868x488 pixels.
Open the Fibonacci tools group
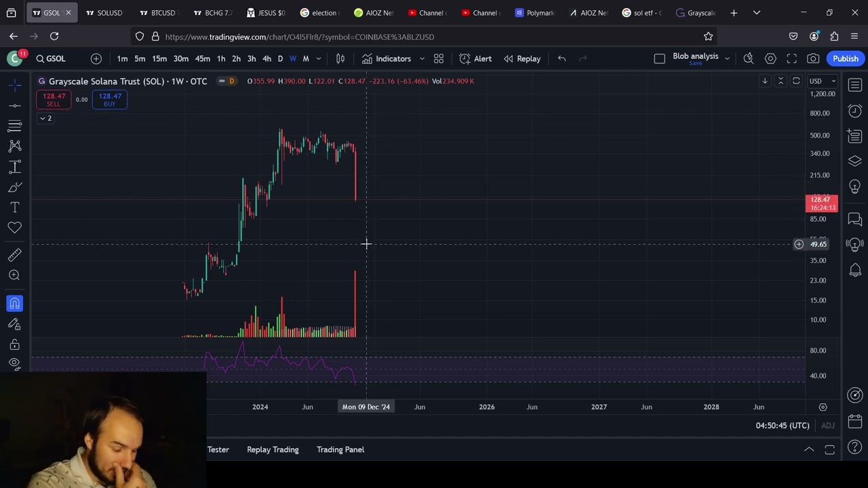14,125
